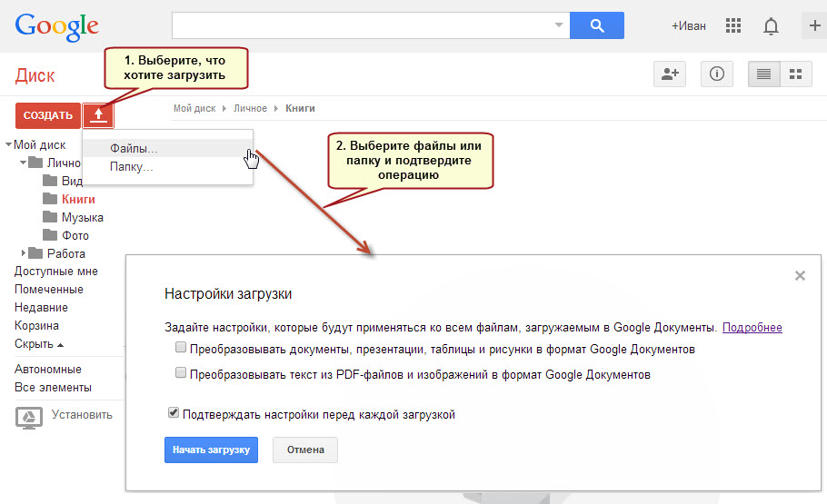
Task: Switch to grid view
Action: (x=795, y=74)
